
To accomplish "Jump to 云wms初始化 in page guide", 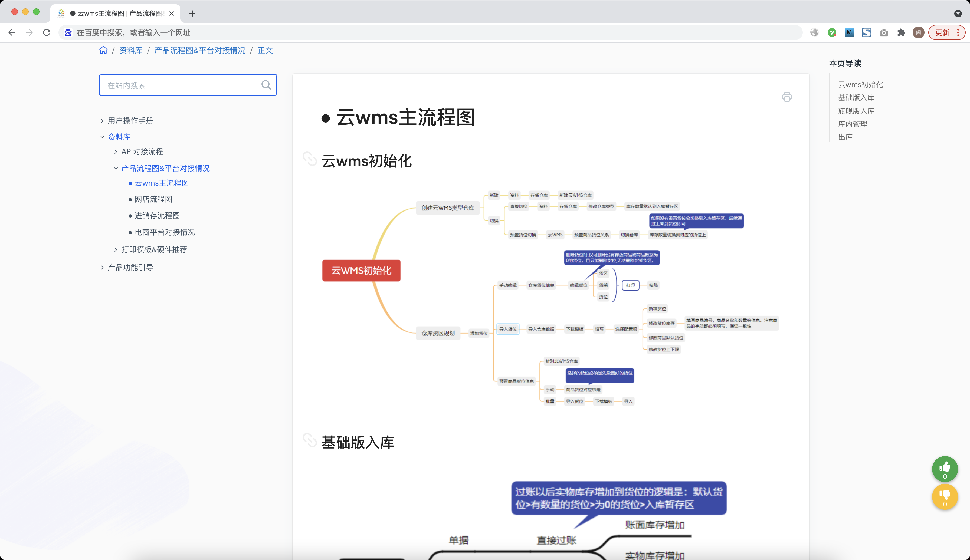I will click(x=860, y=85).
